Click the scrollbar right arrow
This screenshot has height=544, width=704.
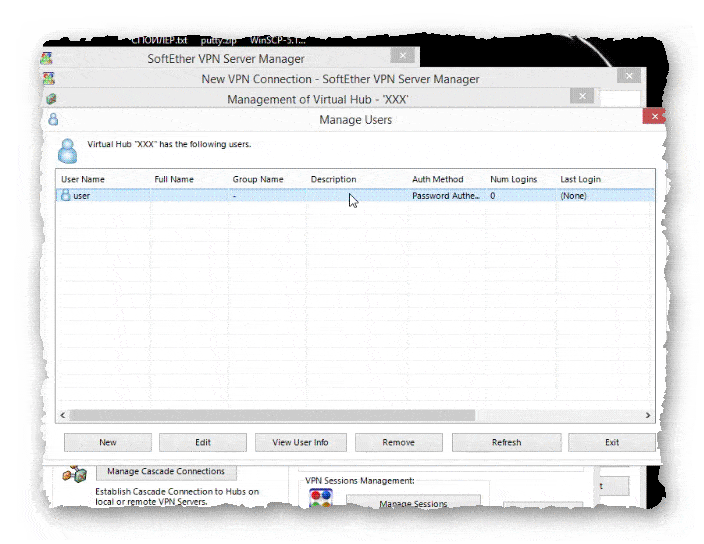coord(648,415)
